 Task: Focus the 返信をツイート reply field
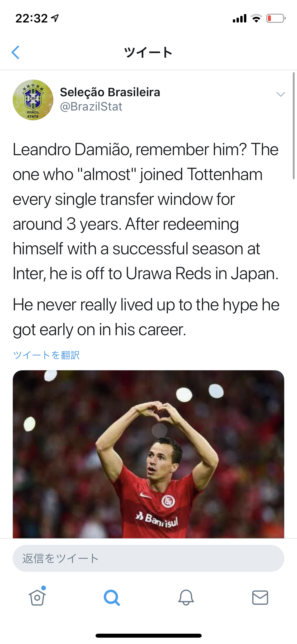click(x=148, y=558)
